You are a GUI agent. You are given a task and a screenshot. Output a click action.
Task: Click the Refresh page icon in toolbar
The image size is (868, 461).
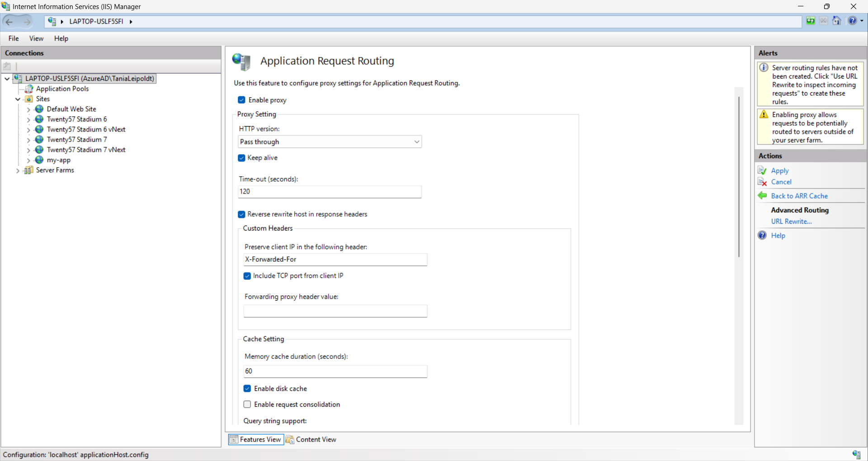coord(811,21)
